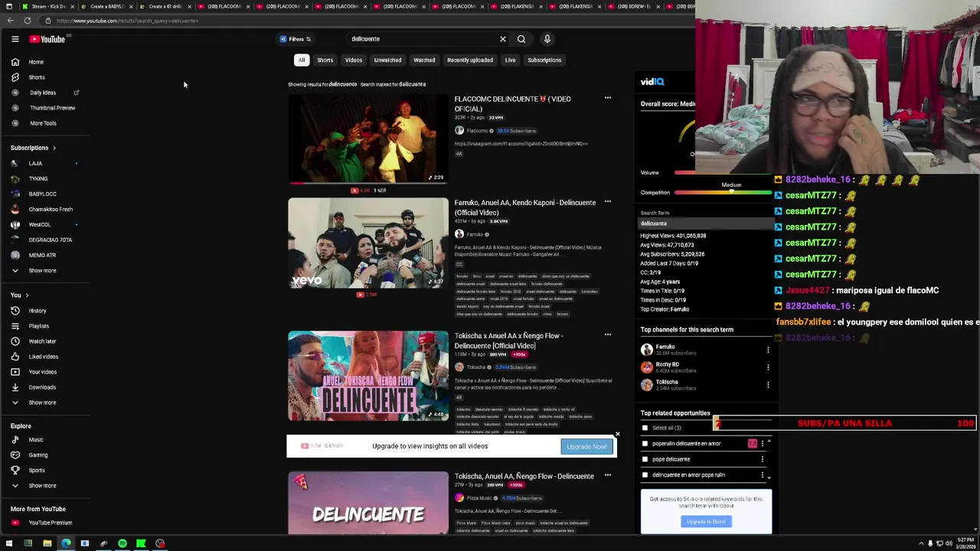Open Spotify from the Windows taskbar
This screenshot has width=980, height=551.
pyautogui.click(x=122, y=543)
